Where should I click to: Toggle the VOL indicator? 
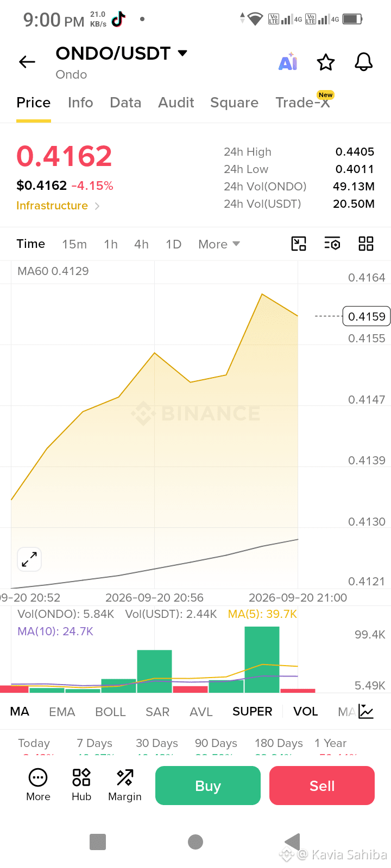coord(306,711)
